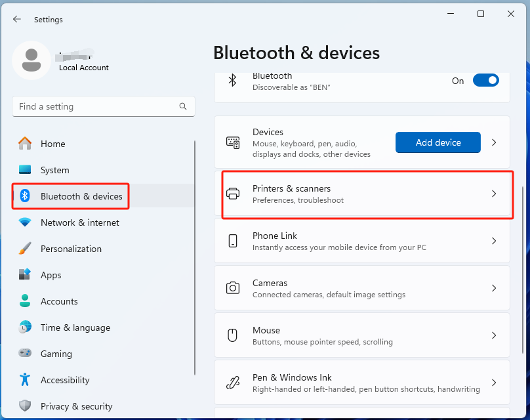
Task: Click the Personalization paintbrush icon
Action: [x=25, y=249]
